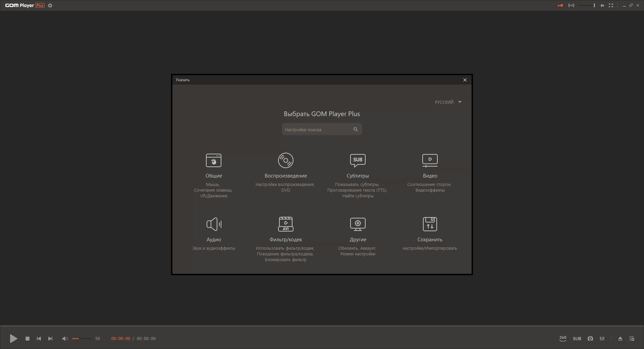644x349 pixels.
Task: Skip to the next track
Action: coord(50,339)
